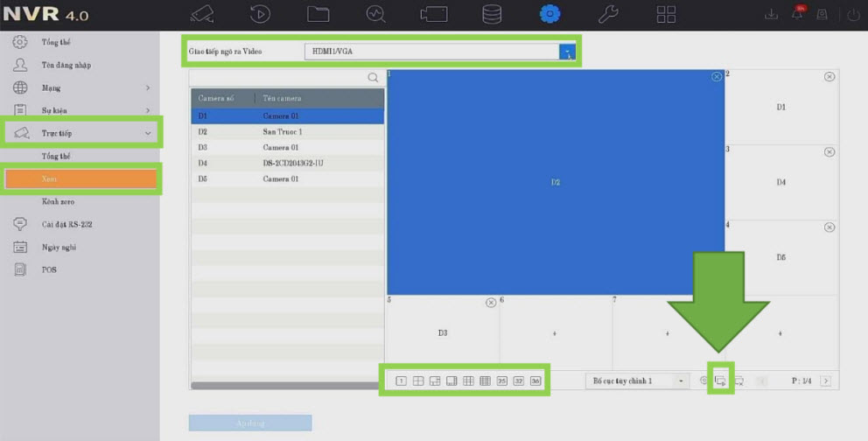Select the single-window layout icon
The image size is (868, 441).
(401, 381)
